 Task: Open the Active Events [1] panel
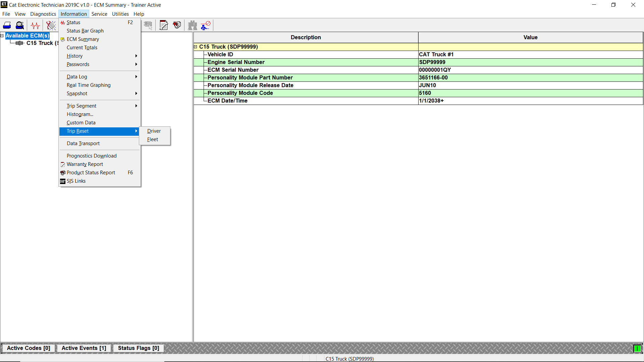[x=84, y=348]
